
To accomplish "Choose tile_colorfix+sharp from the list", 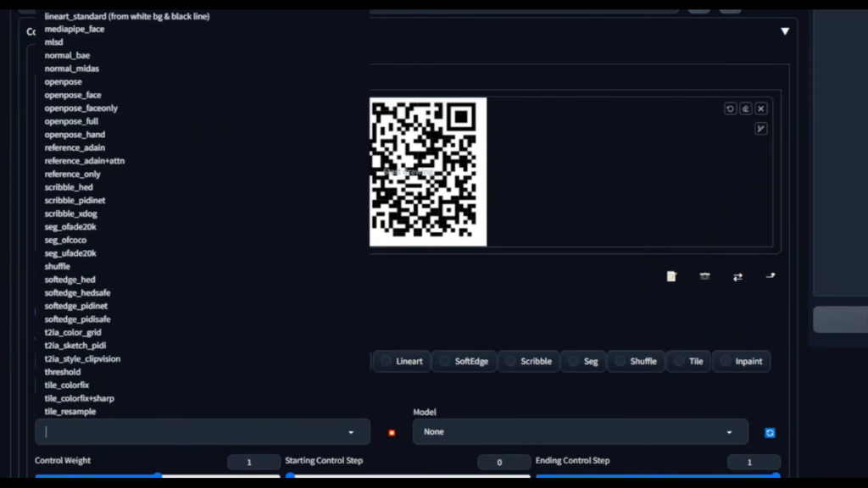I will coord(79,398).
